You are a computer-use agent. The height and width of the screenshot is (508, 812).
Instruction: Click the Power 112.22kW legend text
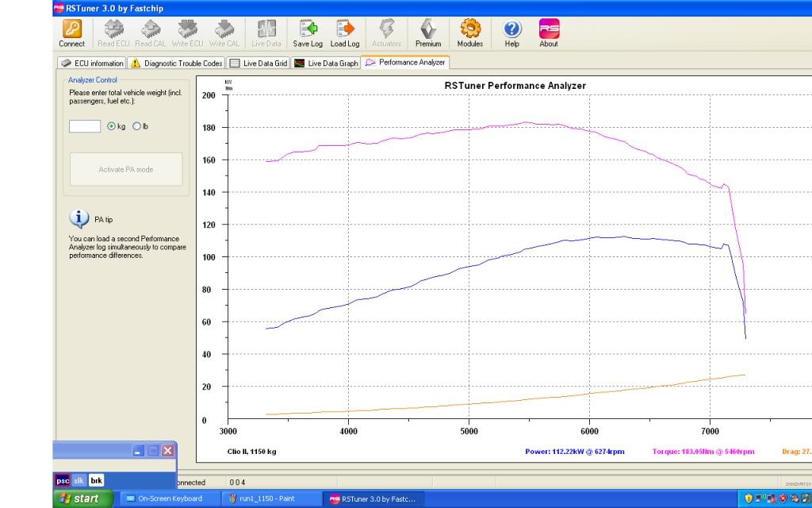pyautogui.click(x=575, y=452)
